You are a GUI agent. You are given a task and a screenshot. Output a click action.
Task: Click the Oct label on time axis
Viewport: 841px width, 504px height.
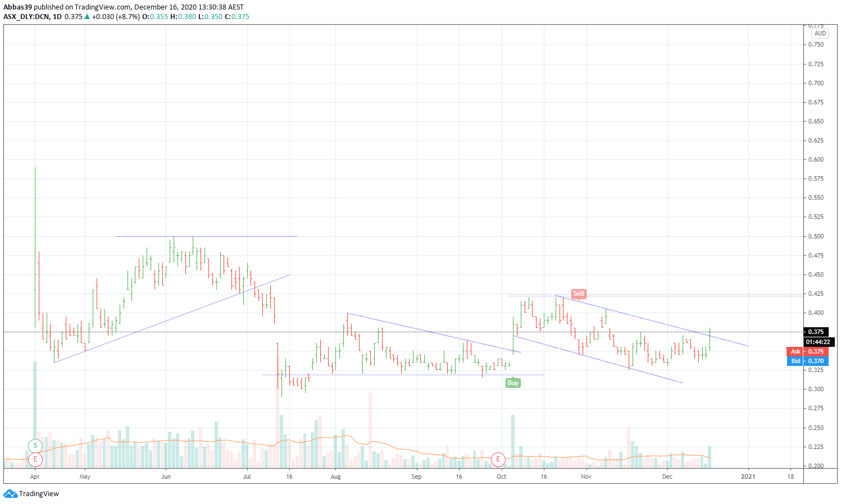click(x=501, y=476)
